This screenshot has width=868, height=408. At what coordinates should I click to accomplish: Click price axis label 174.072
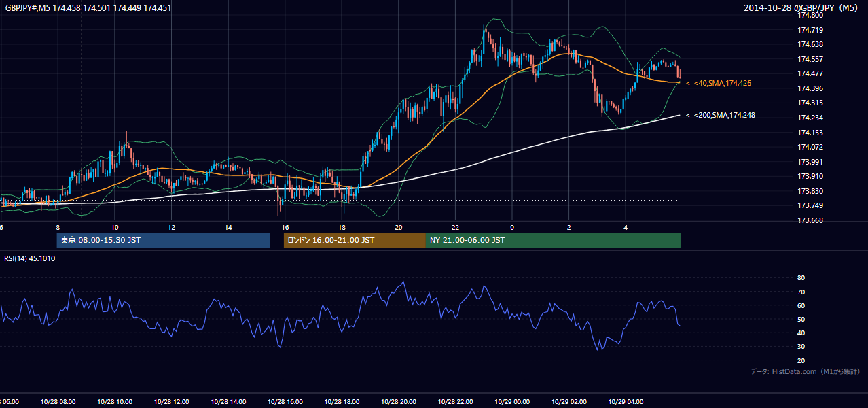(810, 147)
